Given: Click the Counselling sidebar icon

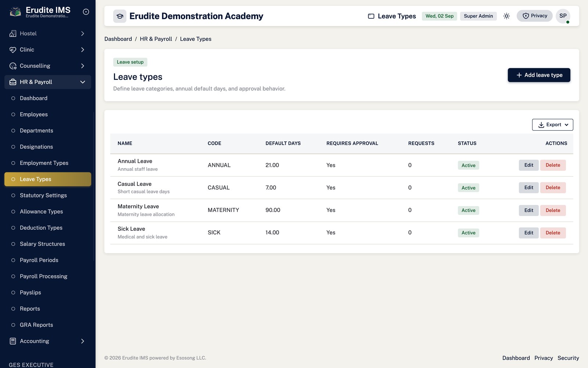Looking at the screenshot, I should coord(13,66).
